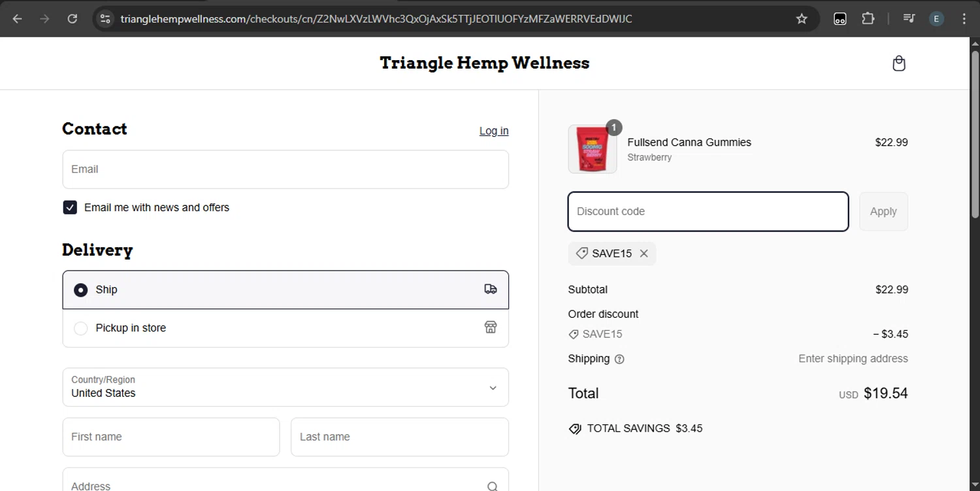Image resolution: width=980 pixels, height=491 pixels.
Task: Click the search icon in Address field
Action: (x=493, y=486)
